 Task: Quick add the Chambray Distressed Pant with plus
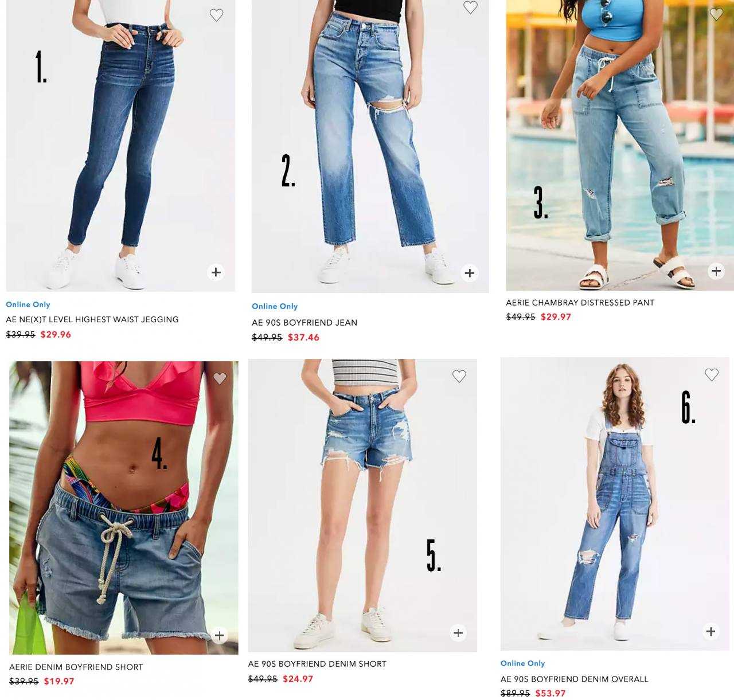coord(716,271)
